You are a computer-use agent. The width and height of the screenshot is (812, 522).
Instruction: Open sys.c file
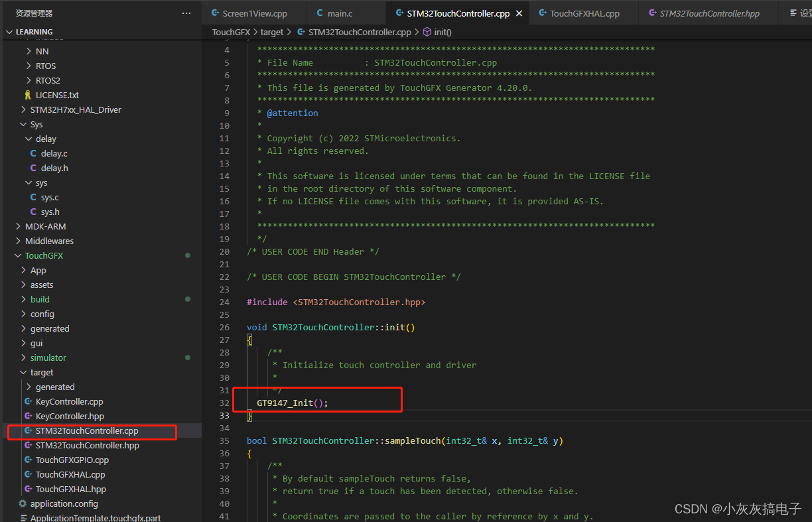(x=50, y=197)
